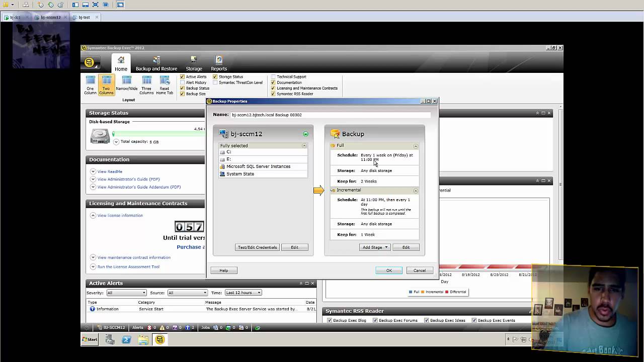Click the information icon in alert row

92,309
